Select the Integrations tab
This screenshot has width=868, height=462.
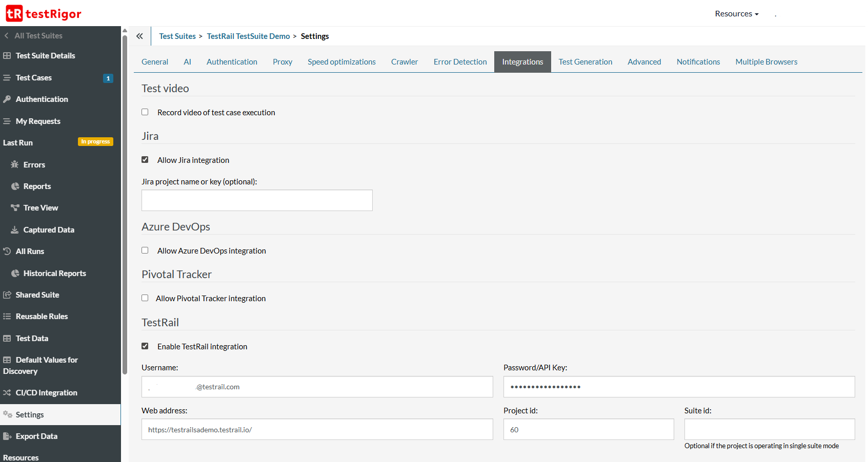pyautogui.click(x=522, y=62)
